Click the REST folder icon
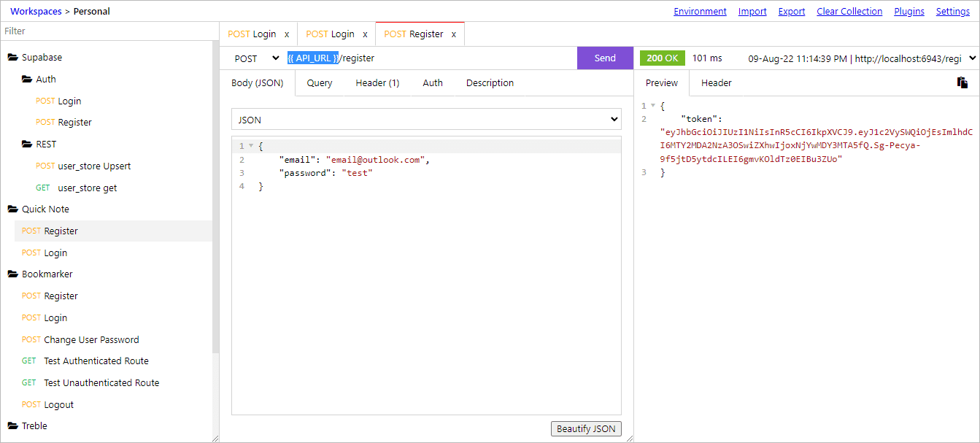 click(x=27, y=145)
